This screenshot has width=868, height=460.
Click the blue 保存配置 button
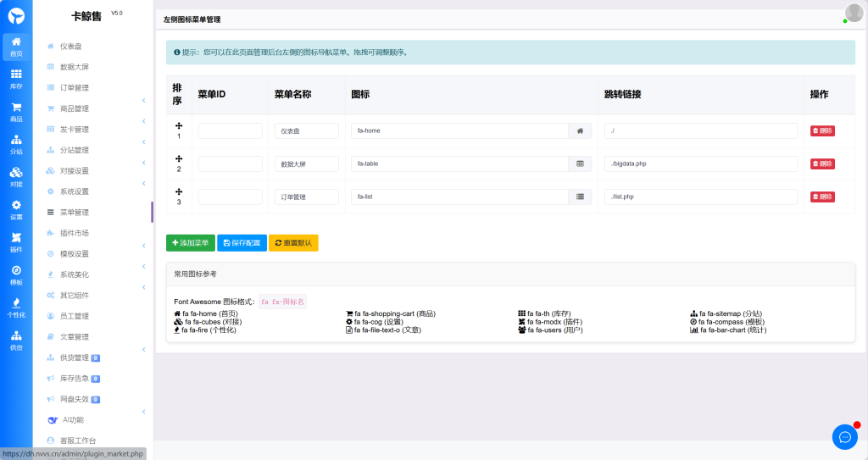(242, 243)
